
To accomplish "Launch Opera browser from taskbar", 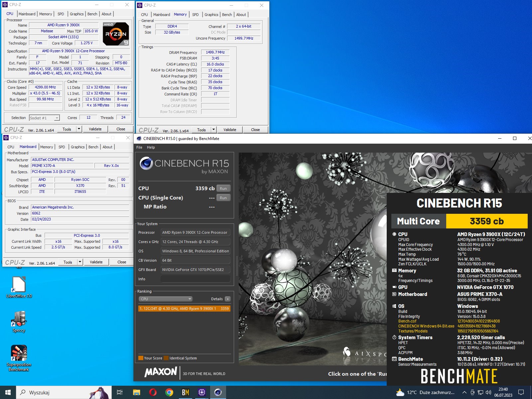I will (153, 392).
